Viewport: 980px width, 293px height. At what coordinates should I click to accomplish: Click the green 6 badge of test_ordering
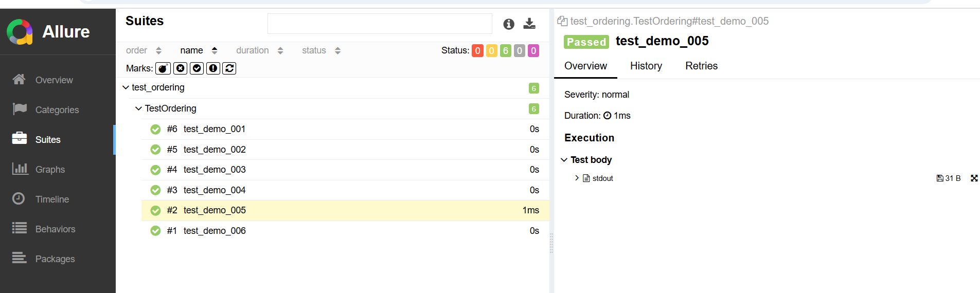(534, 88)
